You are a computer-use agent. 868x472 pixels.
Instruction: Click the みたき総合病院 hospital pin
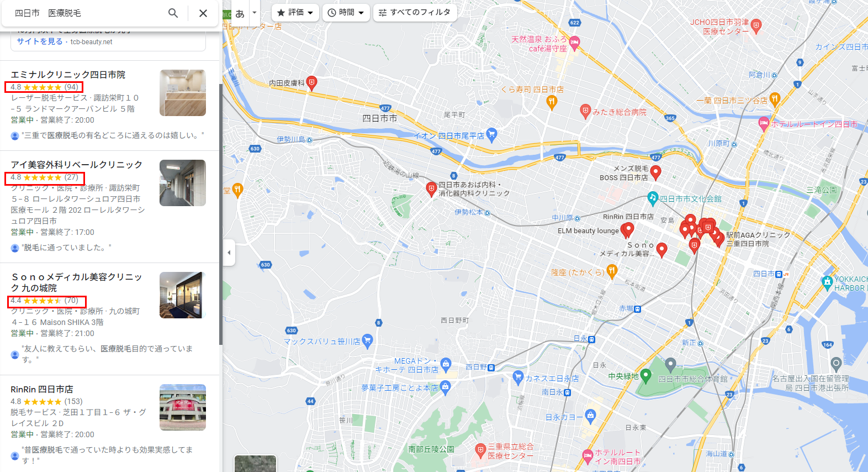click(586, 112)
